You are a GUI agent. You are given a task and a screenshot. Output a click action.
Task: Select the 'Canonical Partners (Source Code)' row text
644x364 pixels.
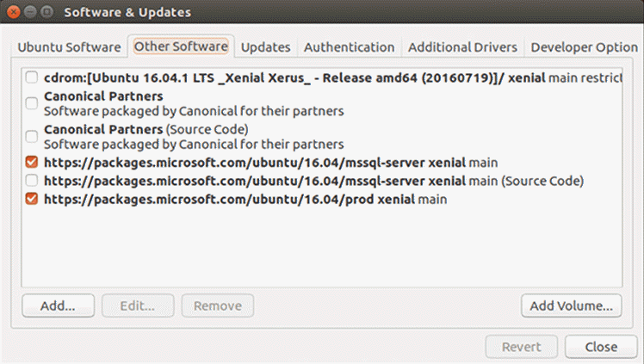[194, 137]
